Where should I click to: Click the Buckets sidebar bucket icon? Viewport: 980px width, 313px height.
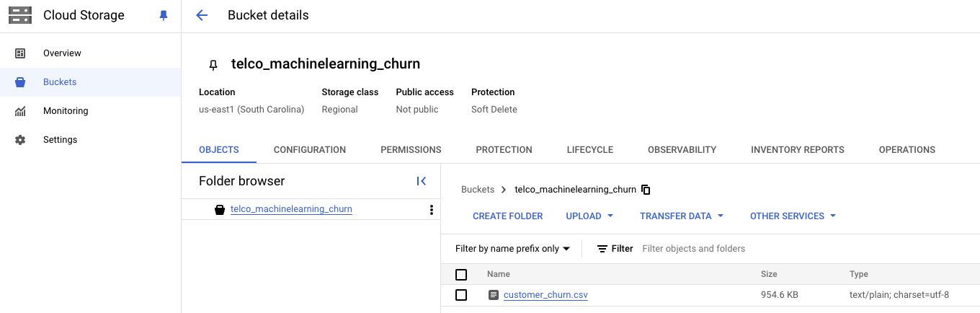[20, 82]
